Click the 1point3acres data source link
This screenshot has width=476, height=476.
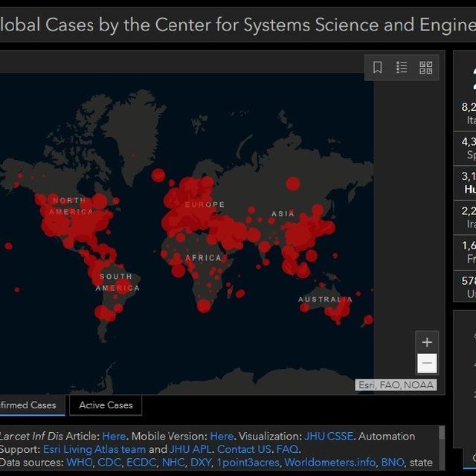pyautogui.click(x=248, y=463)
